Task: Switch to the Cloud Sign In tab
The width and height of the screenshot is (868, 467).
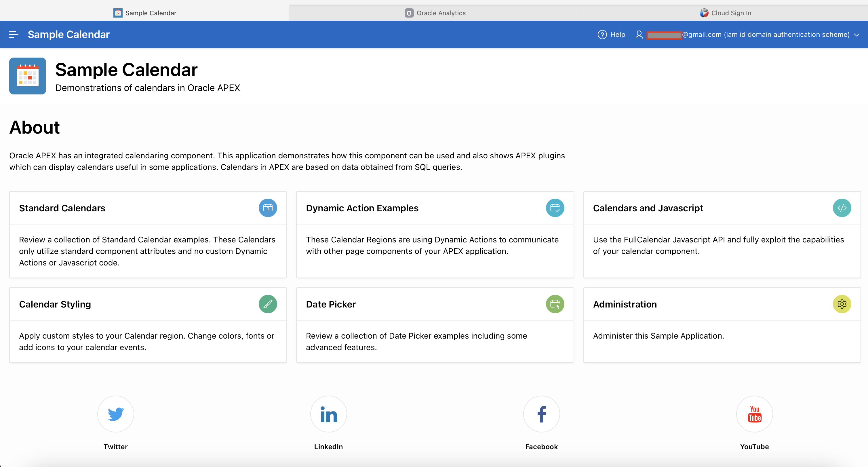Action: pos(725,13)
